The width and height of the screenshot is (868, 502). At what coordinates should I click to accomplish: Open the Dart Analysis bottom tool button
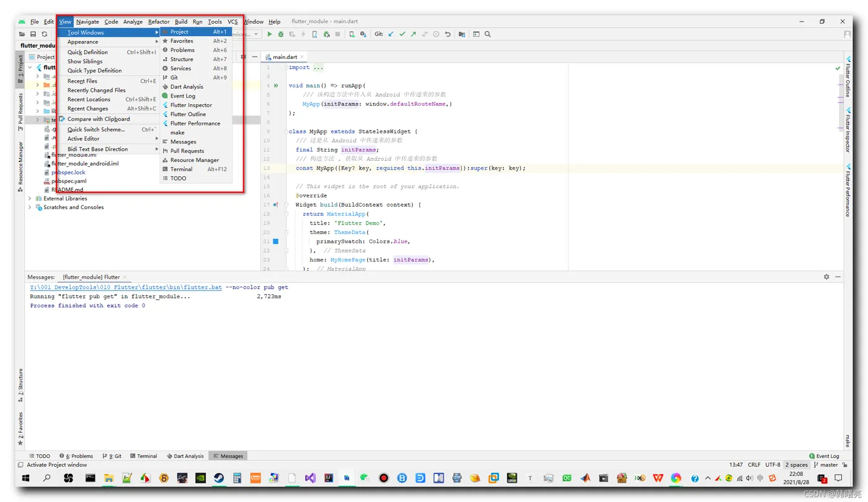(185, 456)
